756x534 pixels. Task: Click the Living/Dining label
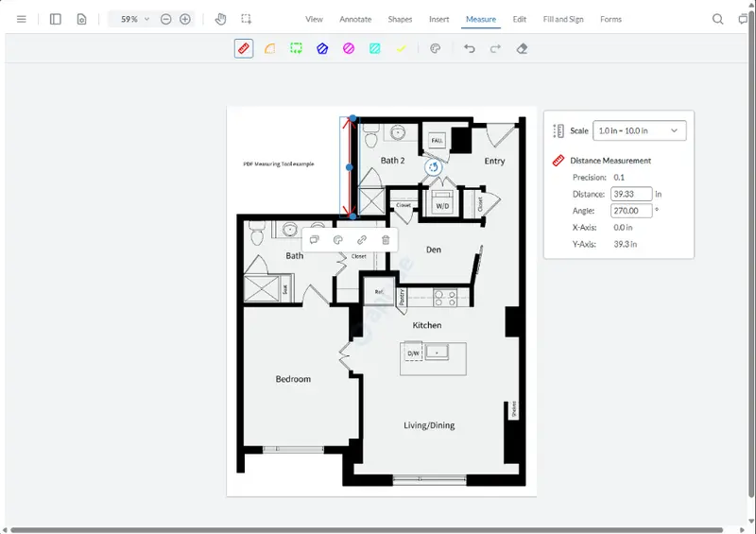point(429,425)
